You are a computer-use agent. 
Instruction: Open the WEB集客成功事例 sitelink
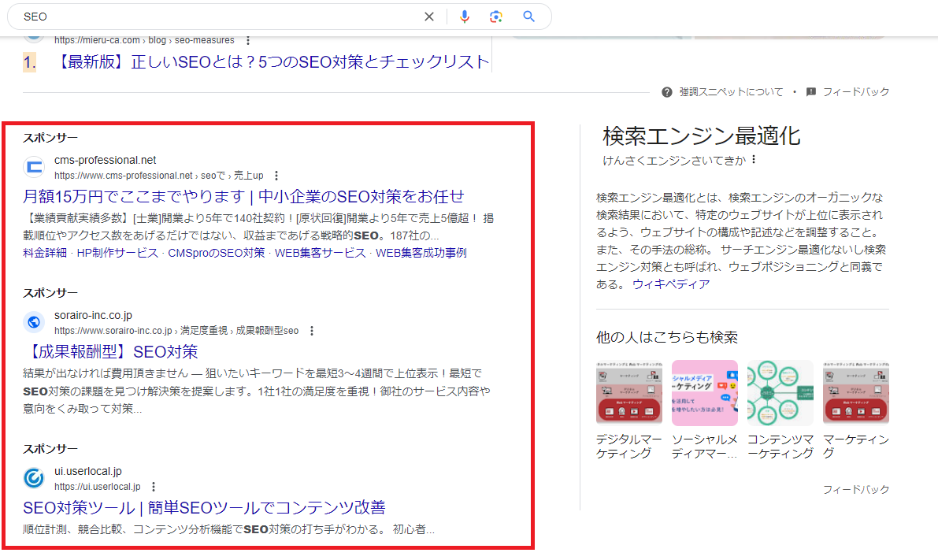(421, 253)
